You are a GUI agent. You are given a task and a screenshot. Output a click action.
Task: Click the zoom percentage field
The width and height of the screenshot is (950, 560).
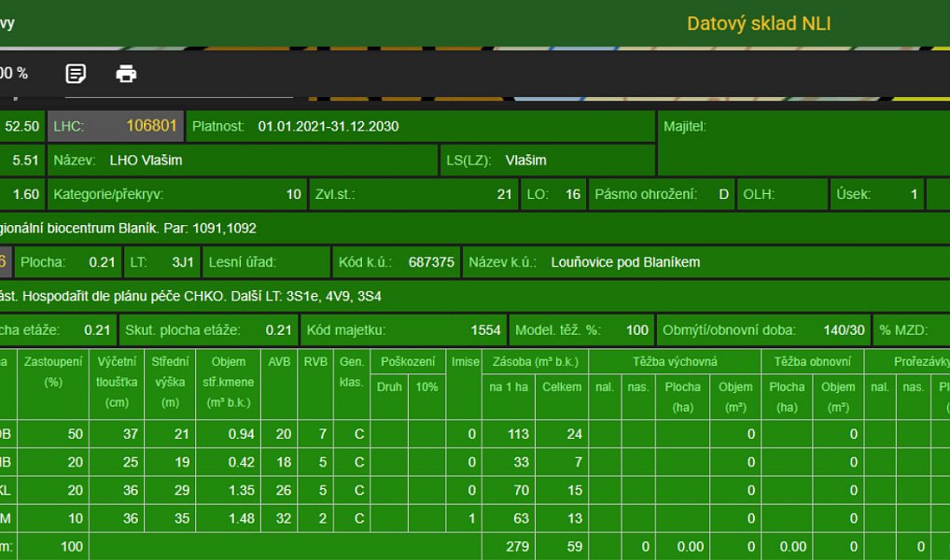coord(14,74)
